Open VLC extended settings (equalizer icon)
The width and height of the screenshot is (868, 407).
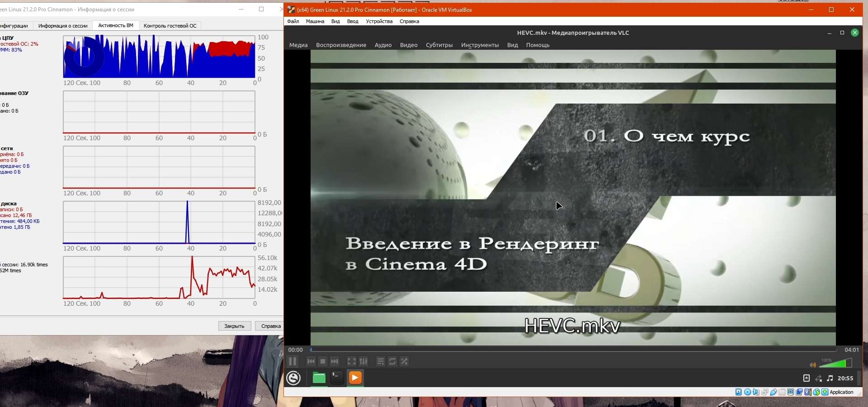(x=363, y=361)
